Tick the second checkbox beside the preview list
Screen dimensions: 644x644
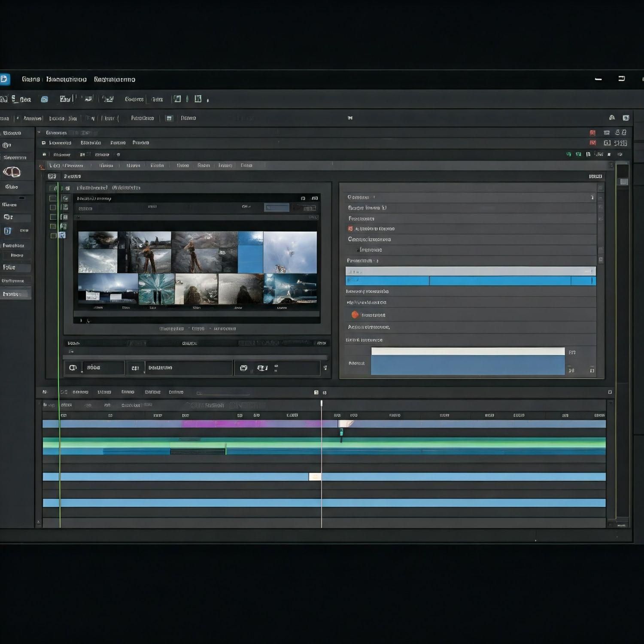tap(53, 198)
